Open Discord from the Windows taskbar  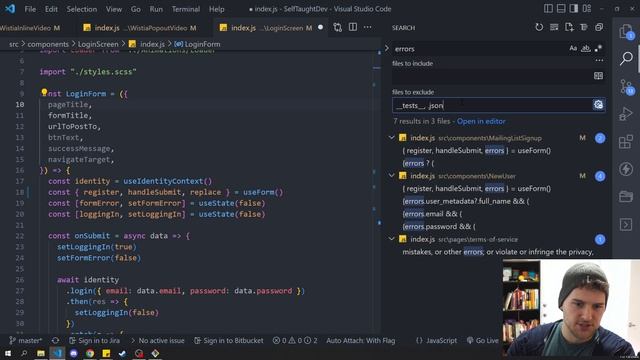pos(73,353)
